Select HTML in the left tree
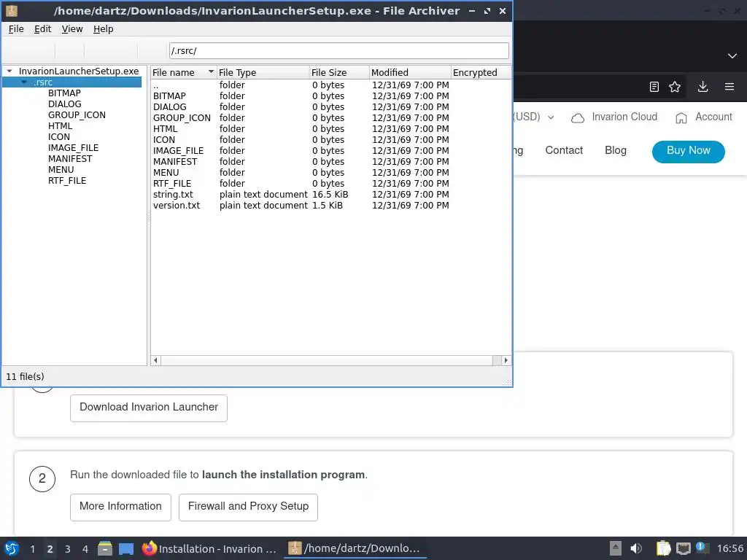747x560 pixels. pos(60,125)
